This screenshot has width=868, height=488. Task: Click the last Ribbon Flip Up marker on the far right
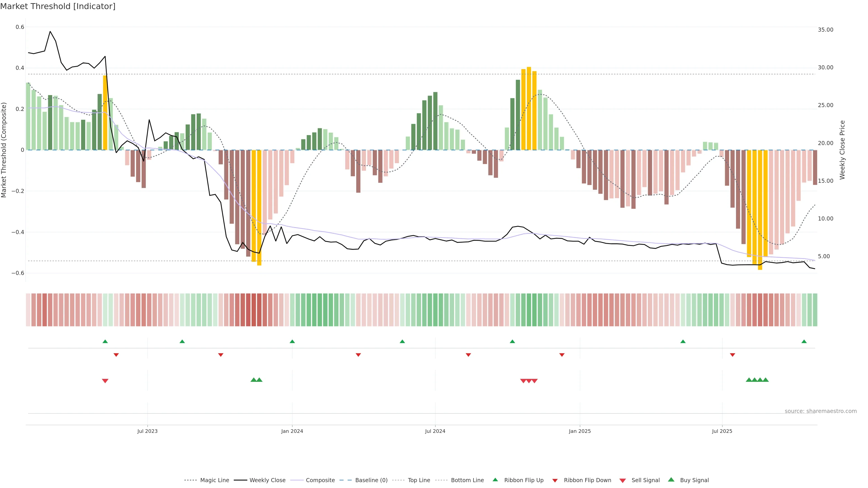coord(804,342)
